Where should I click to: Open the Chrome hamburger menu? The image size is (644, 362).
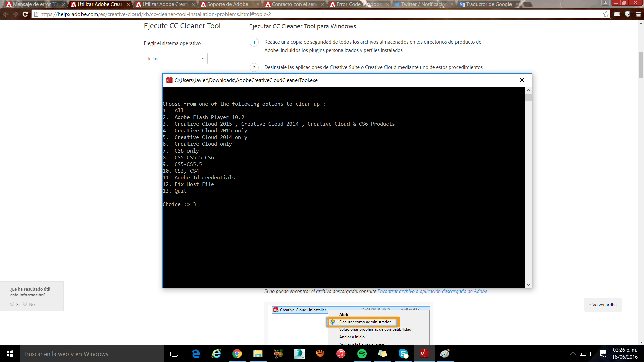coord(638,14)
